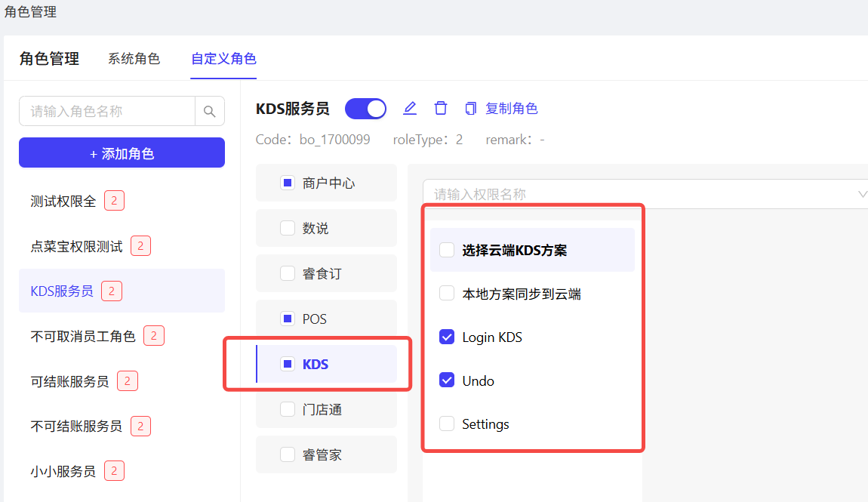Viewport: 868px width, 502px height.
Task: Click the search magnifier icon
Action: click(210, 112)
